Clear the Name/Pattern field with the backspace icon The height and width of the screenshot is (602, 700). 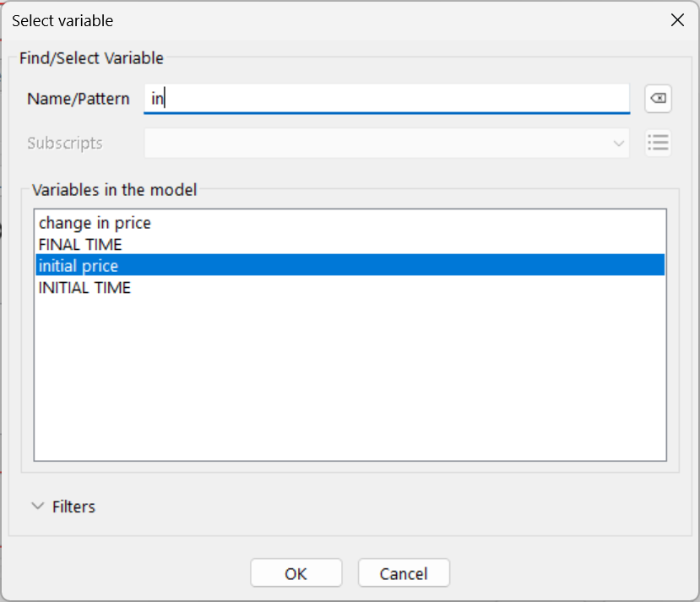click(658, 99)
